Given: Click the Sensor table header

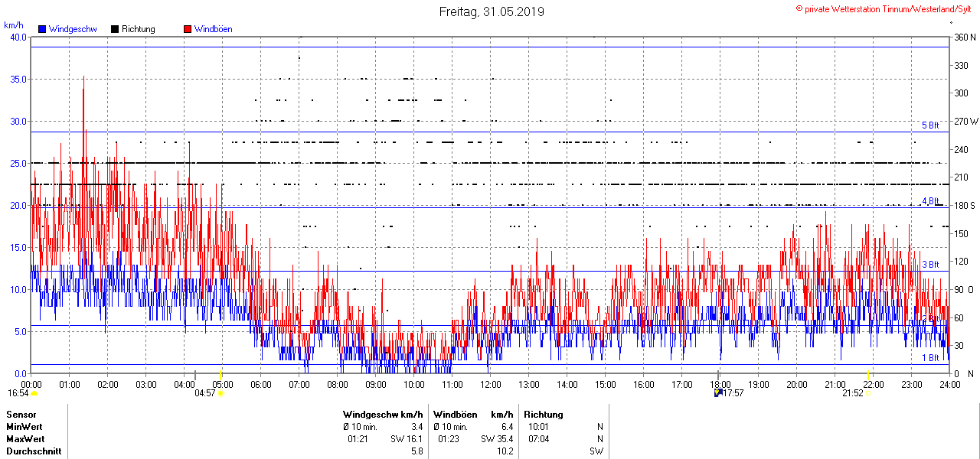Looking at the screenshot, I should click(x=21, y=415).
